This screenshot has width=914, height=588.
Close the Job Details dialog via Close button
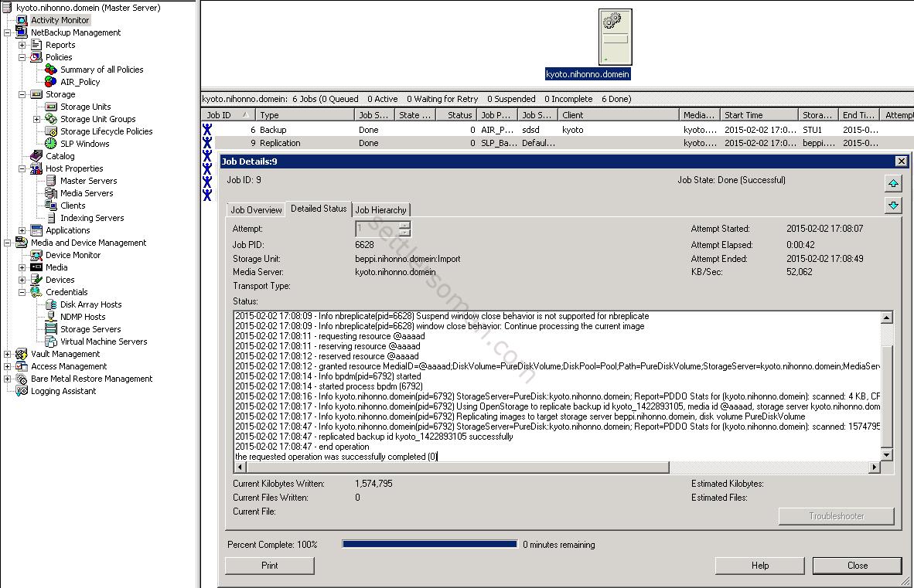(857, 566)
